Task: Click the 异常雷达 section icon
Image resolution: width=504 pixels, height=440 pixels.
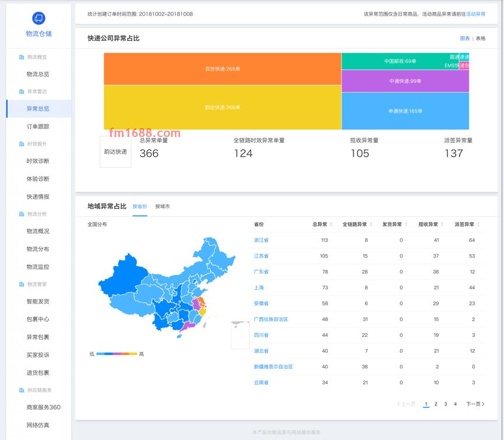Action: (x=22, y=91)
